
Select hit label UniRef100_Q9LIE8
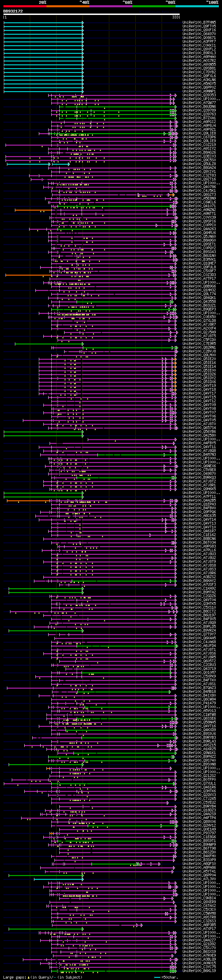coord(199,133)
